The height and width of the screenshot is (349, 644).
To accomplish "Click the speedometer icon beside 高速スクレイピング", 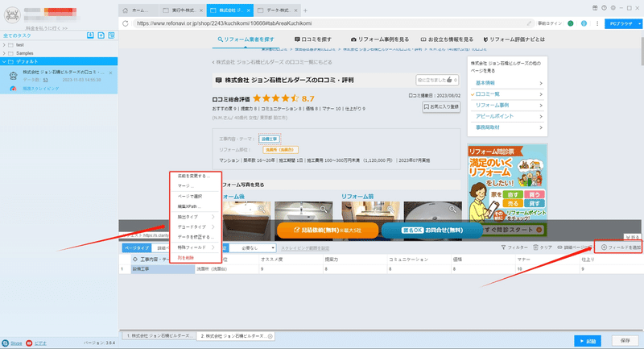I will pyautogui.click(x=13, y=89).
